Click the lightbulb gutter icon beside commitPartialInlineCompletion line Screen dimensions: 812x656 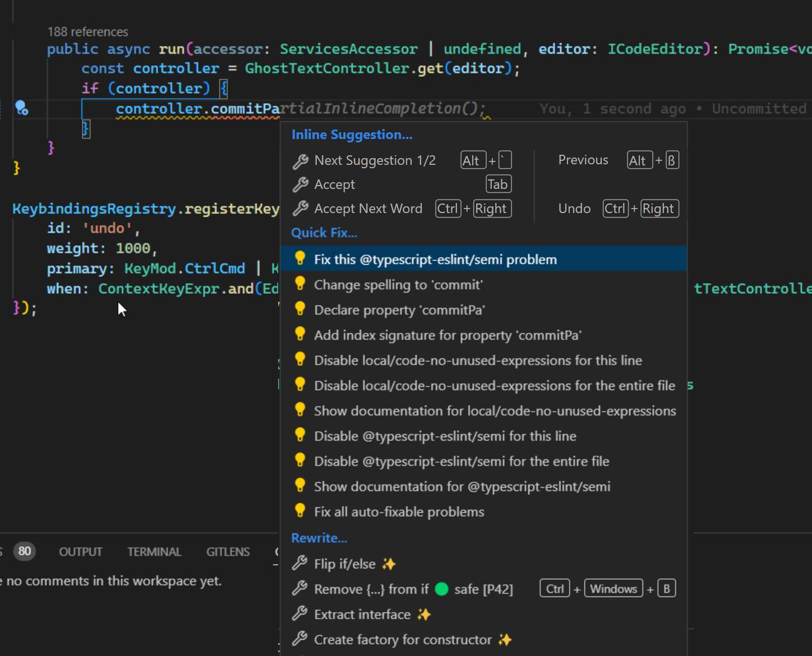click(21, 108)
